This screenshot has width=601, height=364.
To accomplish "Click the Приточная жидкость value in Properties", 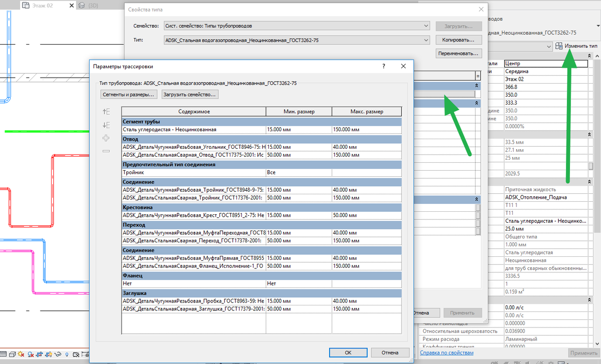I will [x=546, y=190].
